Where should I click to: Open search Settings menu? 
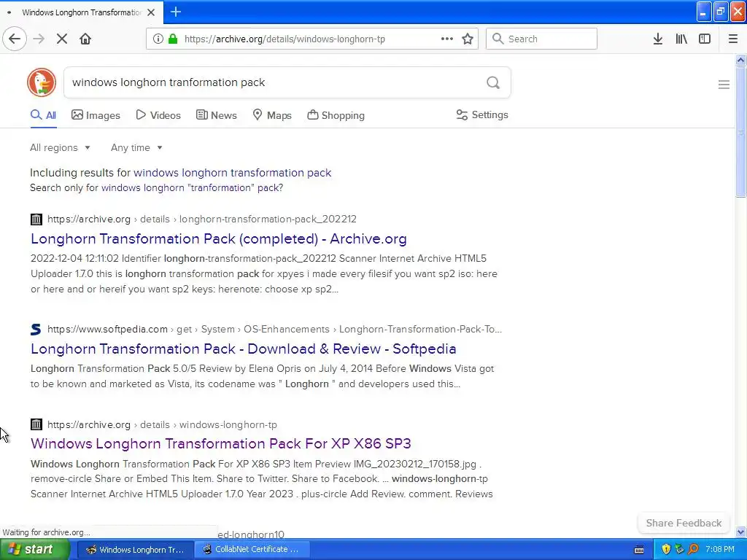(x=482, y=114)
